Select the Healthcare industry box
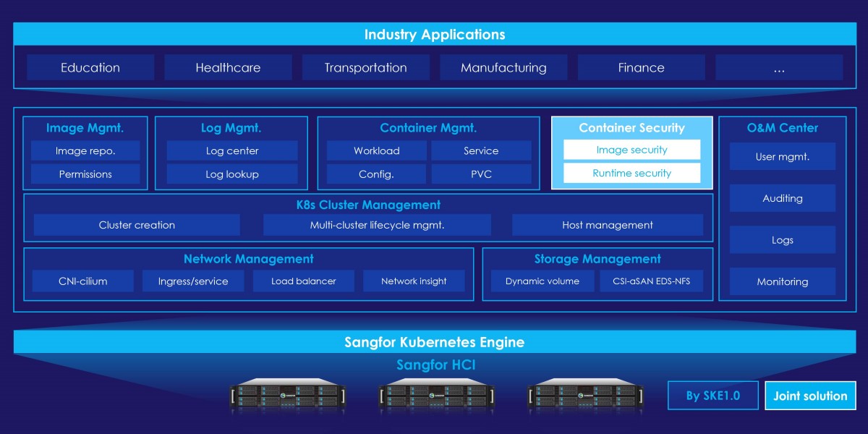 tap(228, 67)
